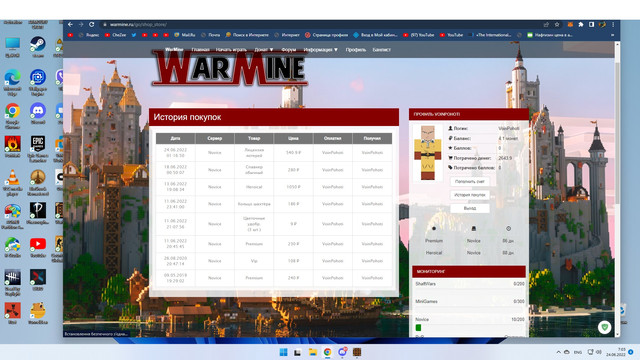
Task: Open the Mail.Ru bookmark
Action: click(184, 35)
